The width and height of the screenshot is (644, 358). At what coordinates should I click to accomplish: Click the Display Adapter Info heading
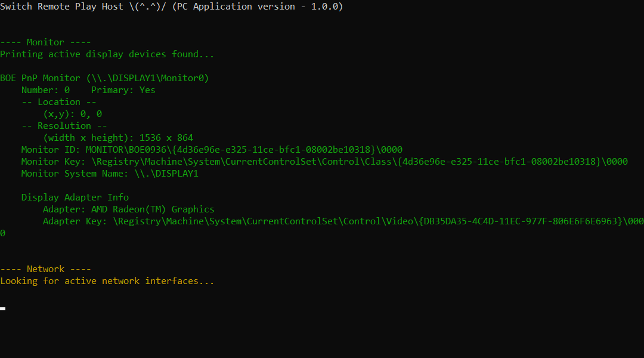coord(75,197)
